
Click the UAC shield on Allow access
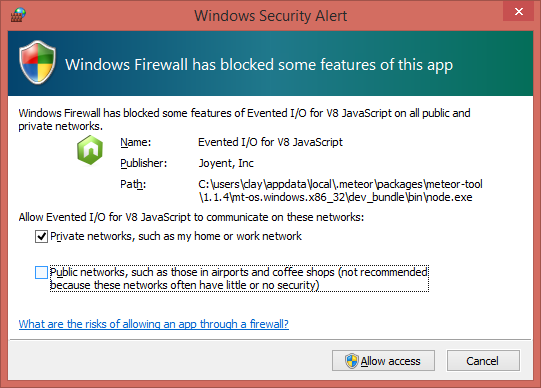(352, 361)
